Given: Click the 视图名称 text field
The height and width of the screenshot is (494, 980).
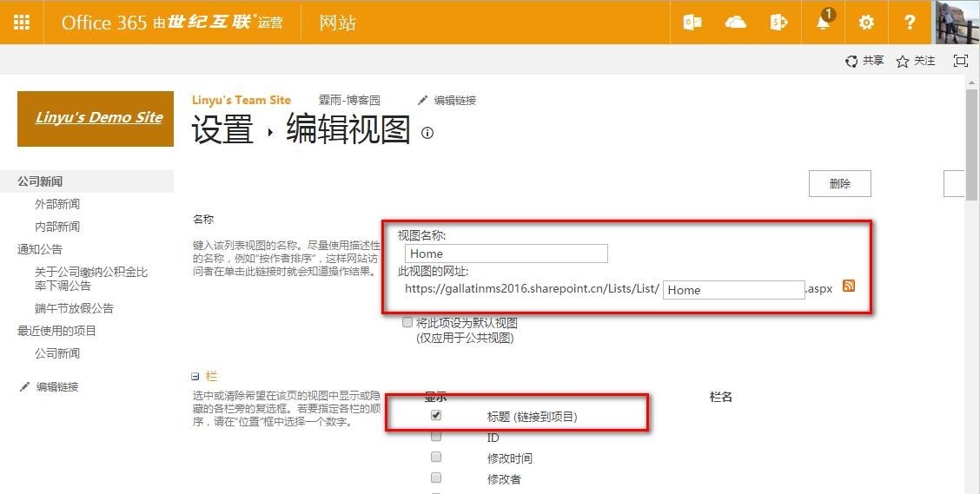Looking at the screenshot, I should click(x=506, y=254).
